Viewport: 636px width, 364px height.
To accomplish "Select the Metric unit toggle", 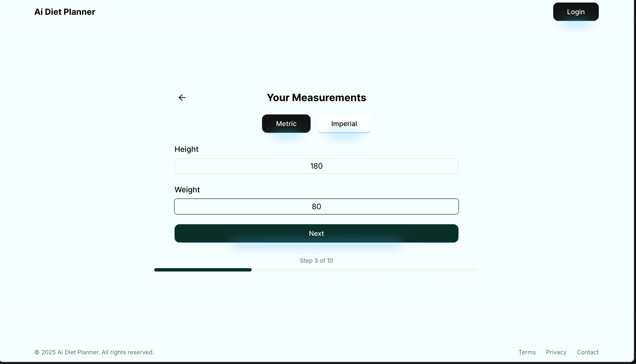I will (286, 124).
